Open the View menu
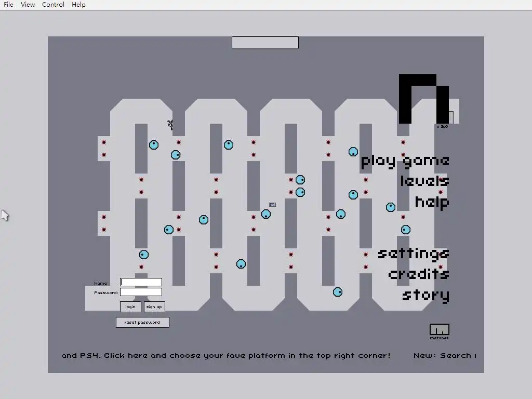Image resolution: width=532 pixels, height=399 pixels. (28, 4)
